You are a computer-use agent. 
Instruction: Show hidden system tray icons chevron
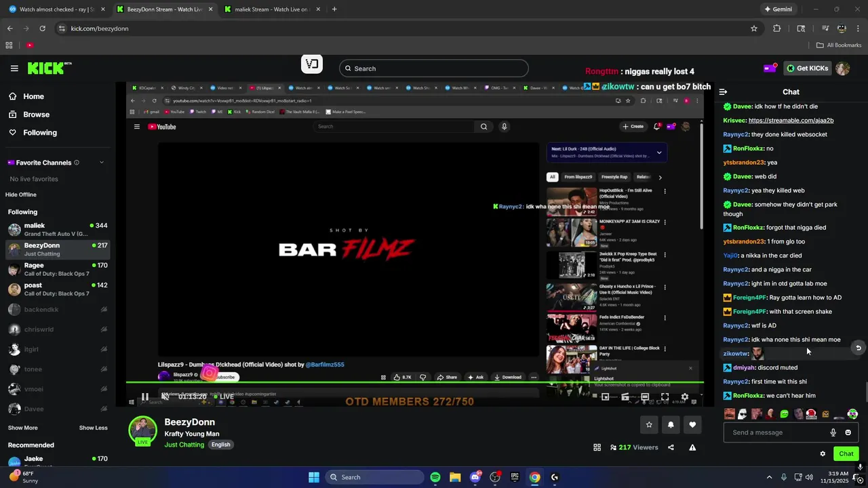(769, 477)
